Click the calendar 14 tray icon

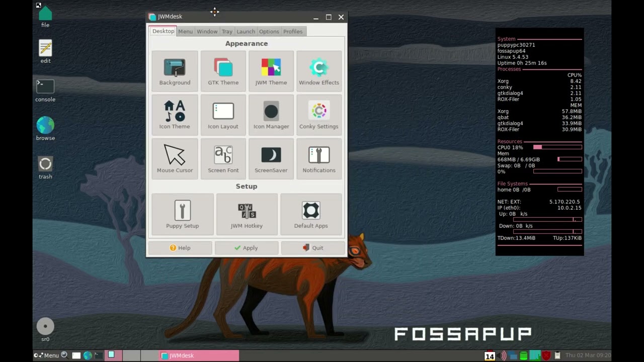point(490,356)
